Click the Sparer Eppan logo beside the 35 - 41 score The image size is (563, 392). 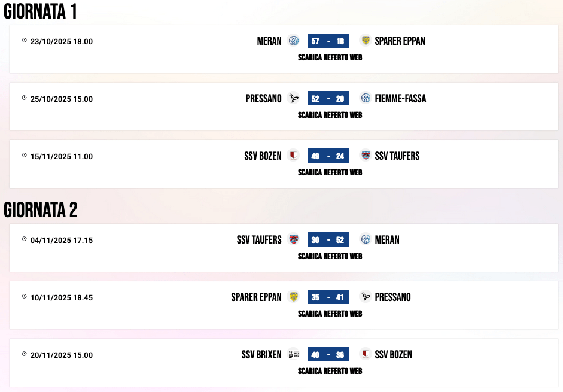pos(293,297)
